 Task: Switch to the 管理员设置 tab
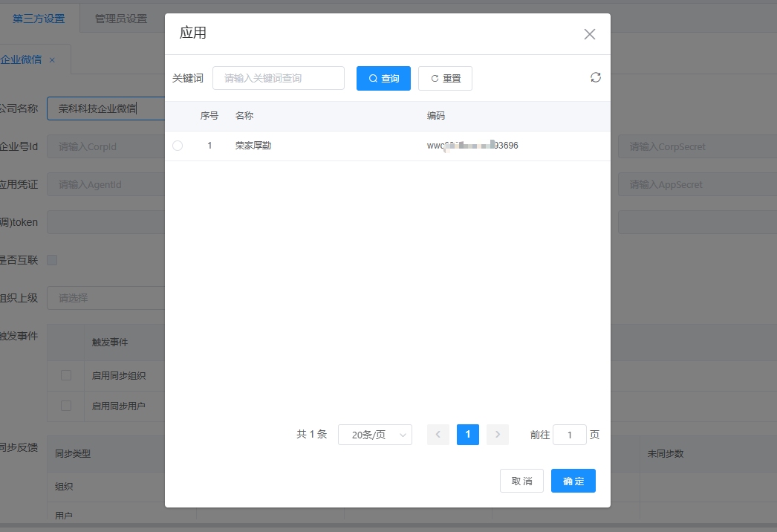tap(120, 19)
